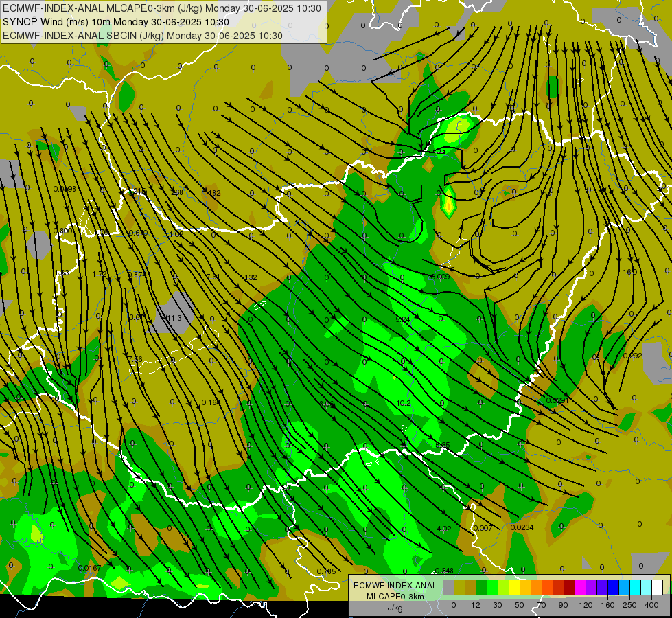Click the map value 132
Viewport: 672px width, 618px height.
(x=251, y=277)
